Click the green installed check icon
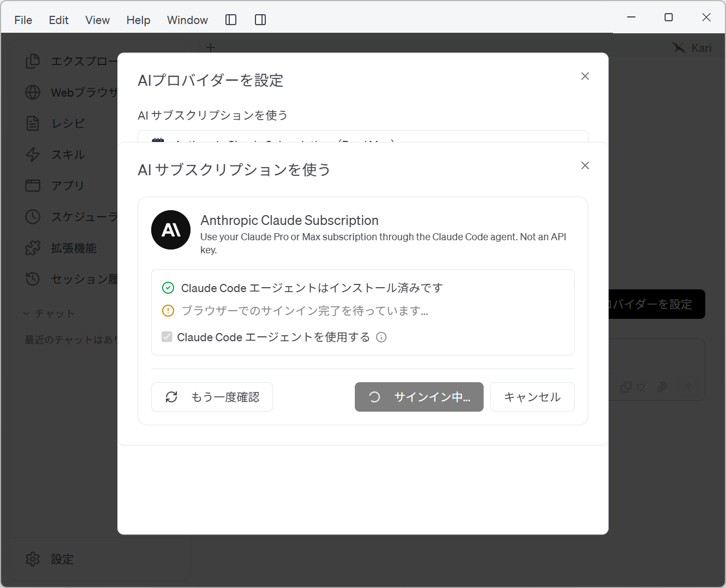 click(168, 288)
